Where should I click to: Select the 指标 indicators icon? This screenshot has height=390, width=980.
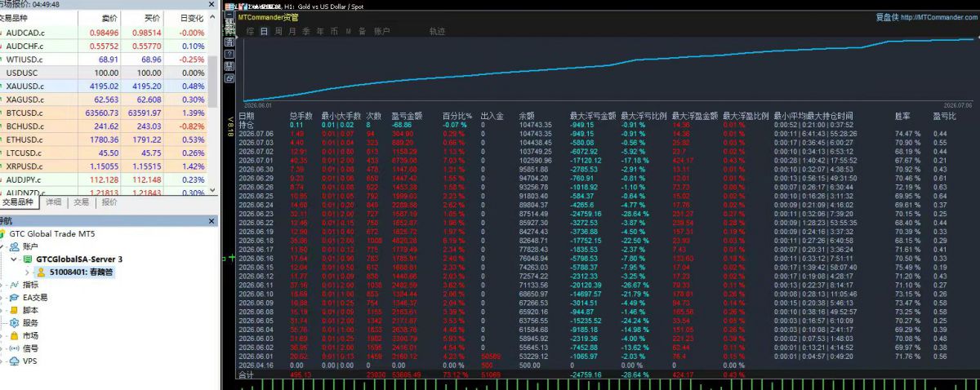tap(12, 285)
